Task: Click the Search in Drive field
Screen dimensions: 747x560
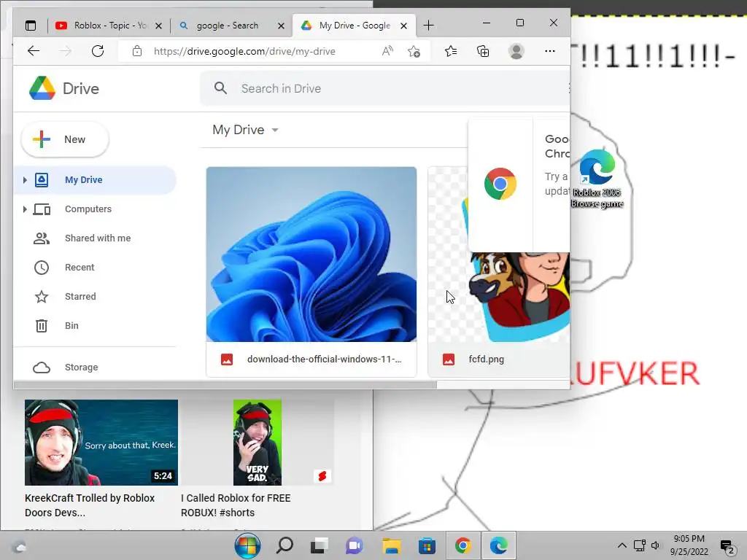Action: point(385,88)
